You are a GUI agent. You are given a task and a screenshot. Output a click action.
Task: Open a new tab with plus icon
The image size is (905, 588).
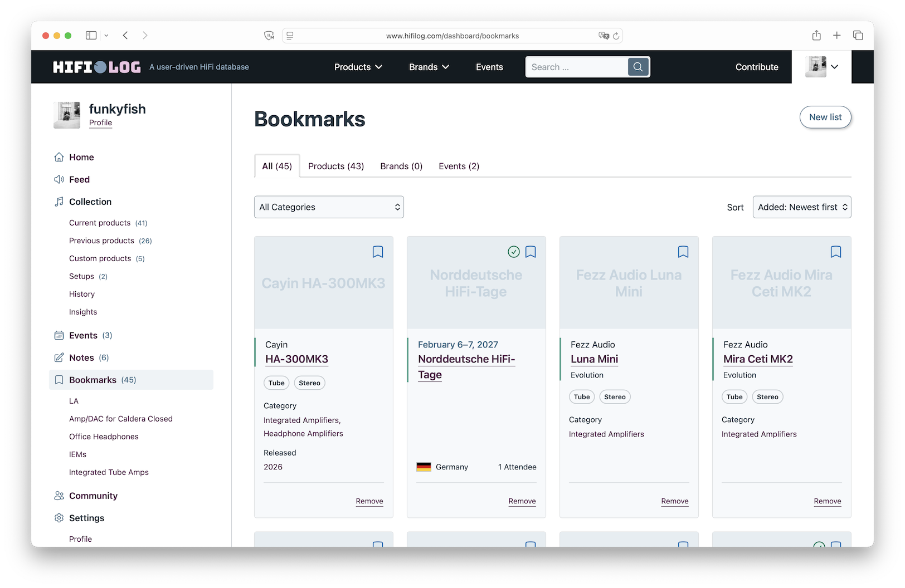837,36
